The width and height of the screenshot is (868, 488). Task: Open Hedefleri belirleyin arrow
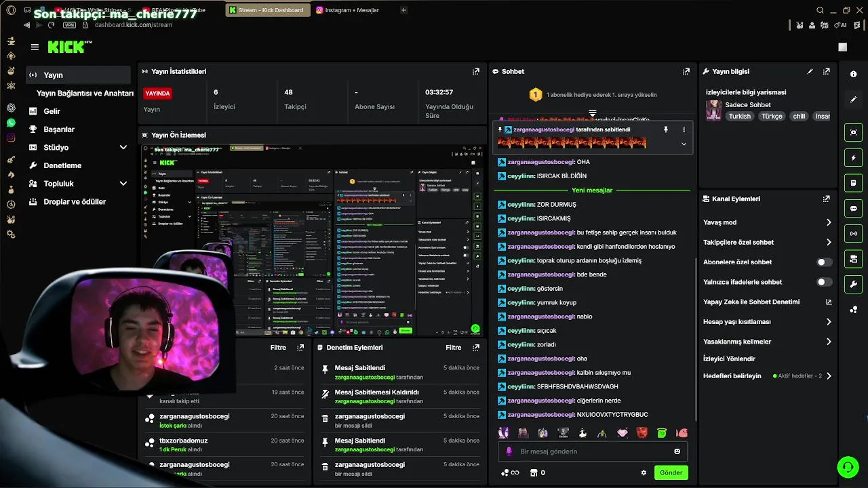point(829,376)
